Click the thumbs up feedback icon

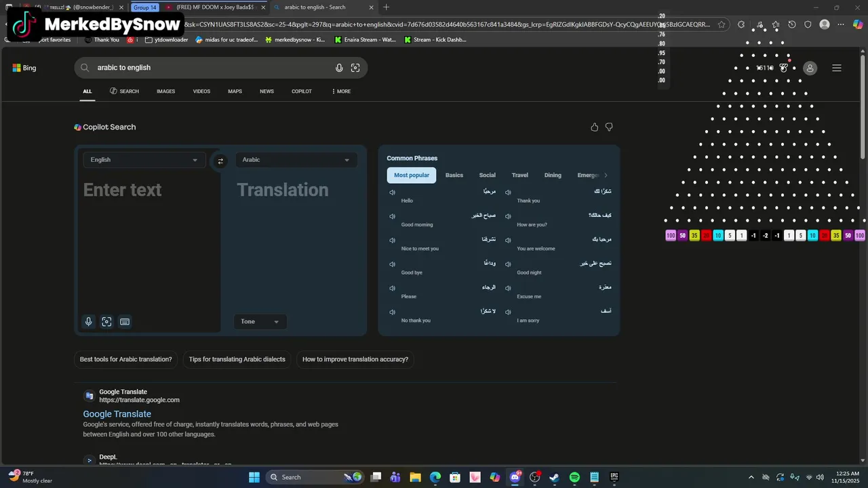pyautogui.click(x=595, y=127)
